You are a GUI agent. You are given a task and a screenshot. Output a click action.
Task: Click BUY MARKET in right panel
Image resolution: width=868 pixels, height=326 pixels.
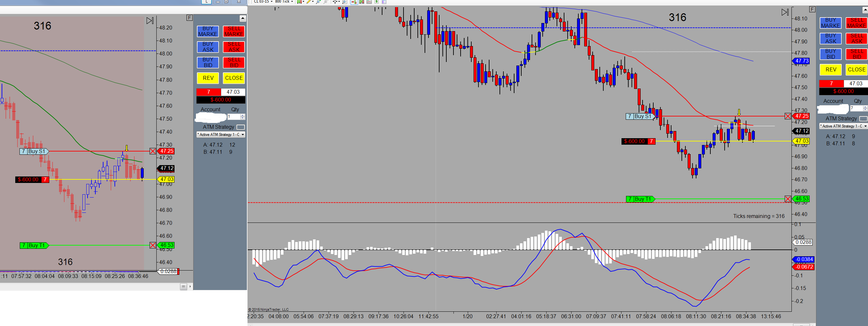click(x=831, y=23)
